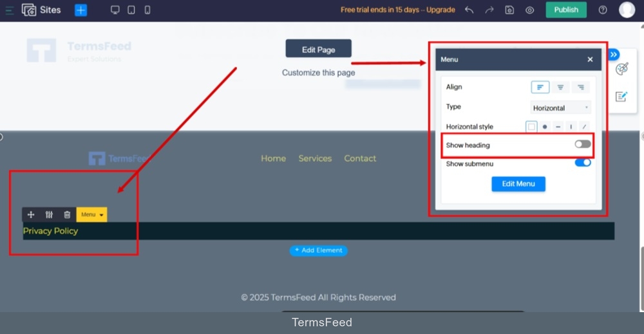The width and height of the screenshot is (644, 334).
Task: Open the Type dropdown showing Horizontal
Action: [560, 108]
